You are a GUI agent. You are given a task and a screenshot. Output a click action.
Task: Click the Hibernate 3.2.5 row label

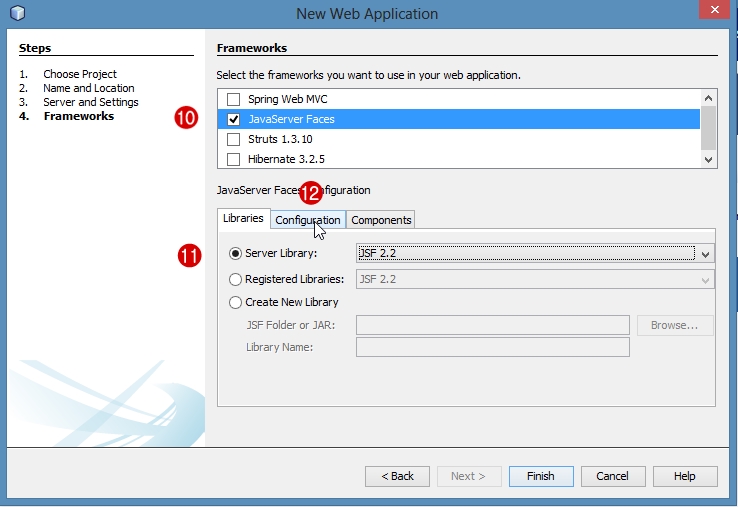286,160
